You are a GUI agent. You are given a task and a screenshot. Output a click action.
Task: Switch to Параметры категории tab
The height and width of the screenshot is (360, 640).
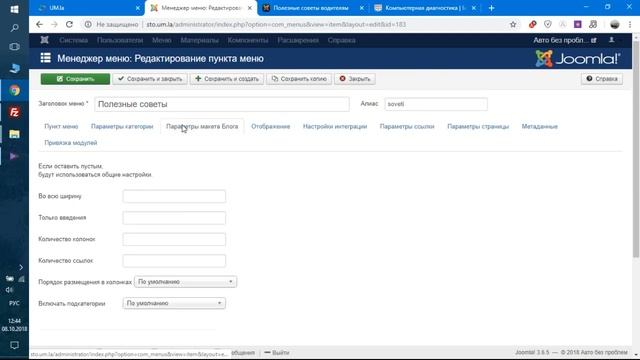pyautogui.click(x=122, y=127)
